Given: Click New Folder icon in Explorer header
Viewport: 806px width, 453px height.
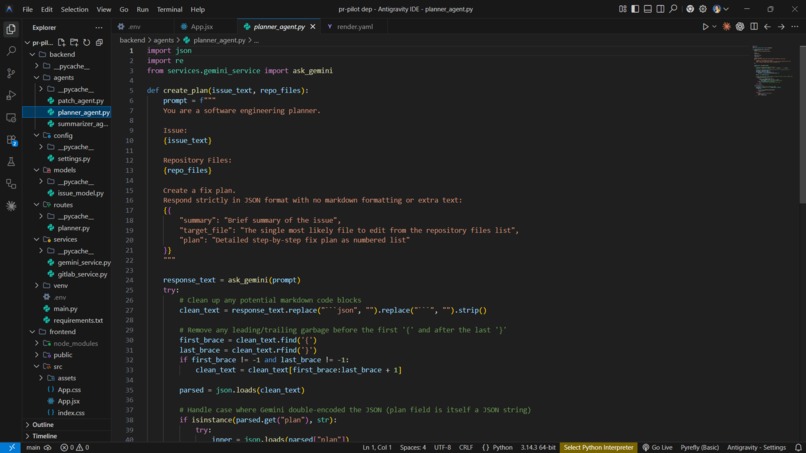Looking at the screenshot, I should [x=74, y=42].
